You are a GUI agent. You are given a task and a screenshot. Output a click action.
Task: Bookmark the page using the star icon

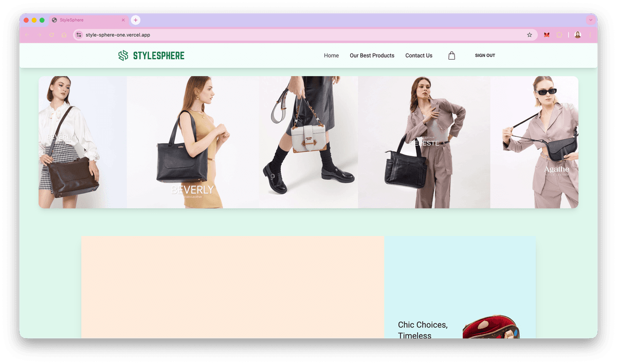(x=529, y=34)
